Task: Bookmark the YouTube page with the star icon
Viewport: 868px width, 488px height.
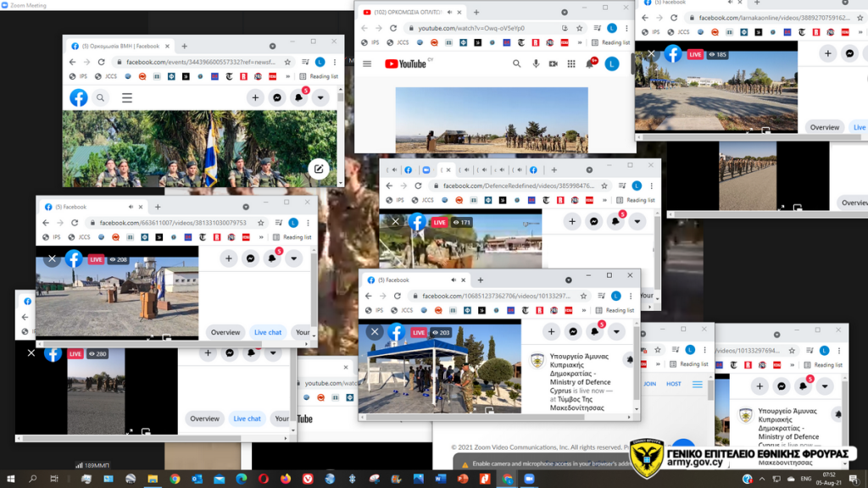Action: click(579, 28)
